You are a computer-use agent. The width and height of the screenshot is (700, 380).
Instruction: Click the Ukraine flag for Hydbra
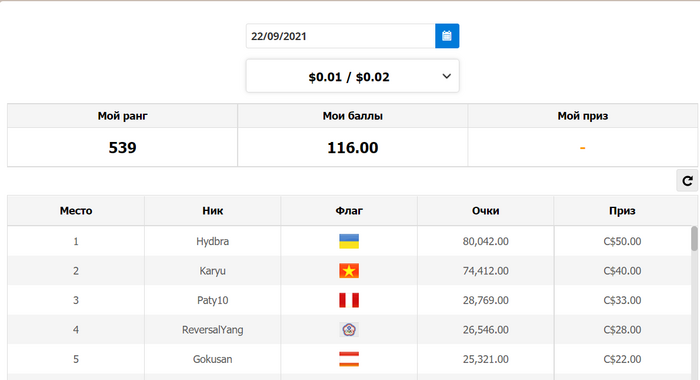tap(349, 241)
